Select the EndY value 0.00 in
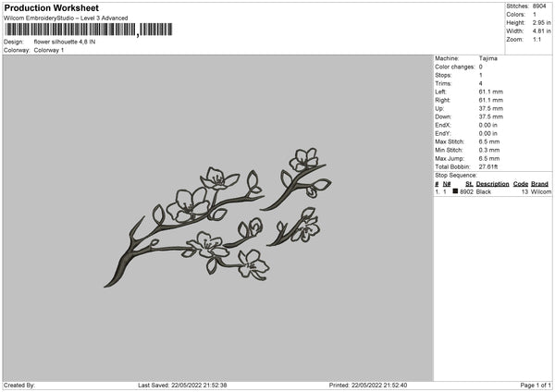This screenshot has height=392, width=555. (x=487, y=134)
